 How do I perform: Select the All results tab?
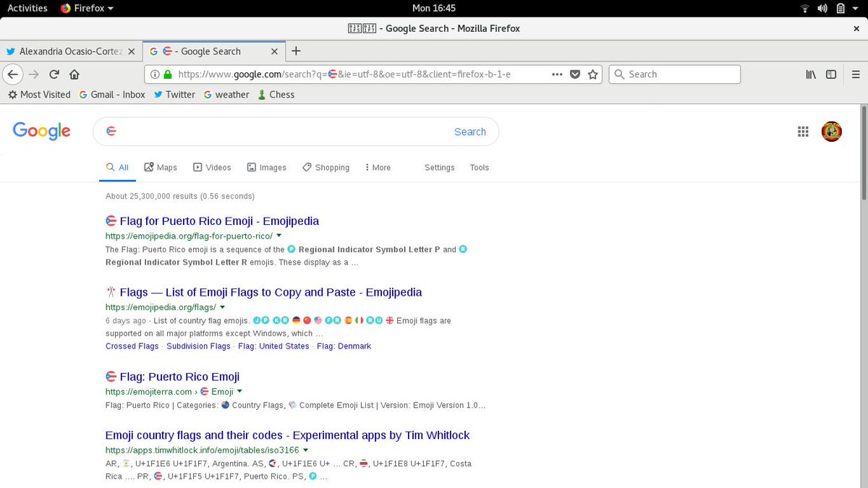click(x=117, y=167)
